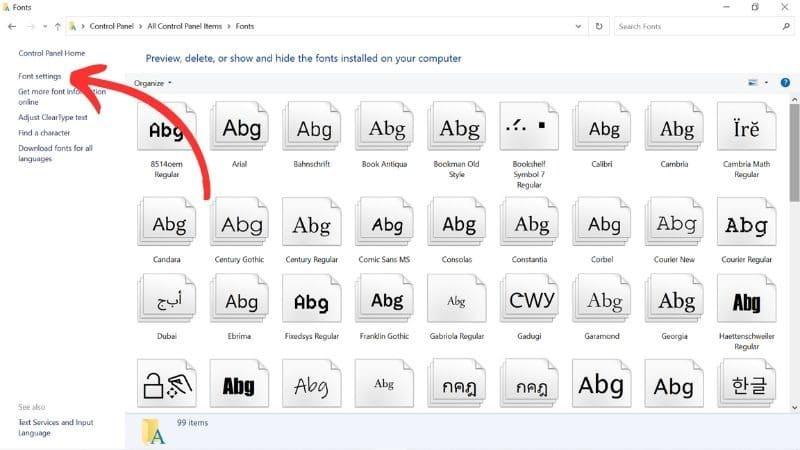Open the Gadugi font family

tap(529, 299)
